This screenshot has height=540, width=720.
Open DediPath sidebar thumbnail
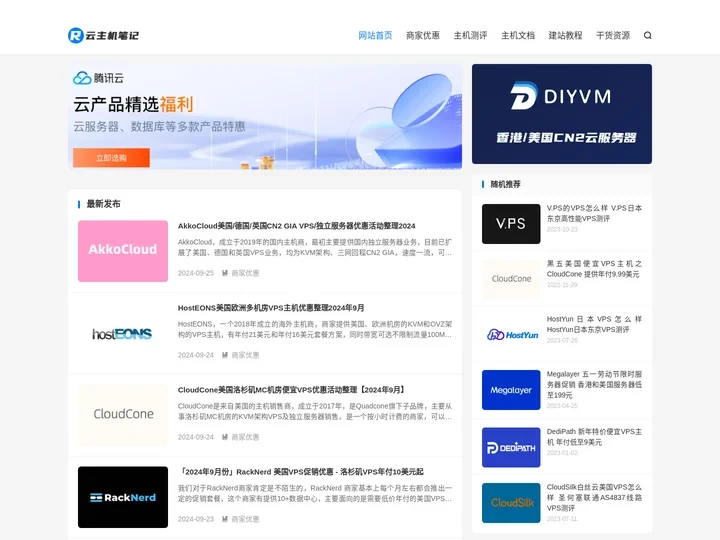click(511, 447)
